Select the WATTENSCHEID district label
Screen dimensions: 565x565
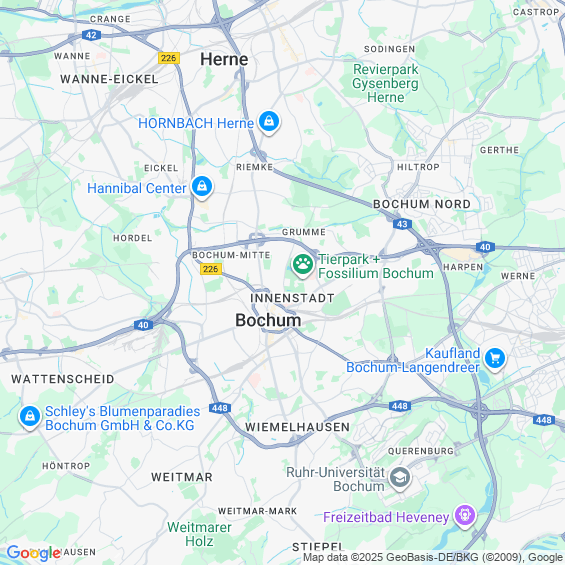(x=63, y=379)
